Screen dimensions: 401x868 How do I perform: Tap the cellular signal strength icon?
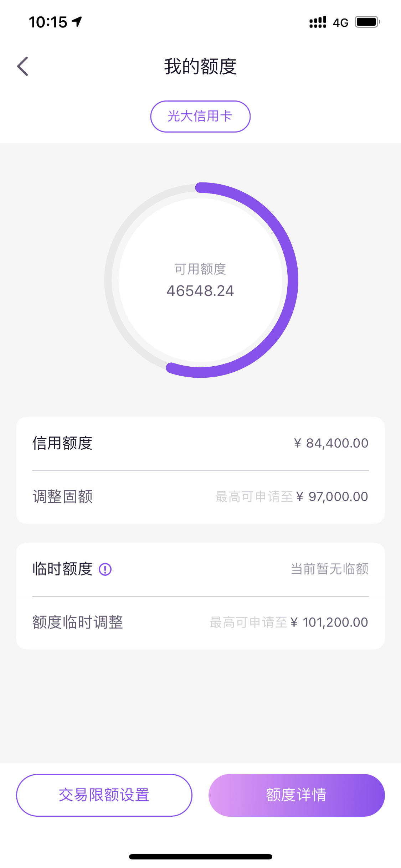click(318, 22)
